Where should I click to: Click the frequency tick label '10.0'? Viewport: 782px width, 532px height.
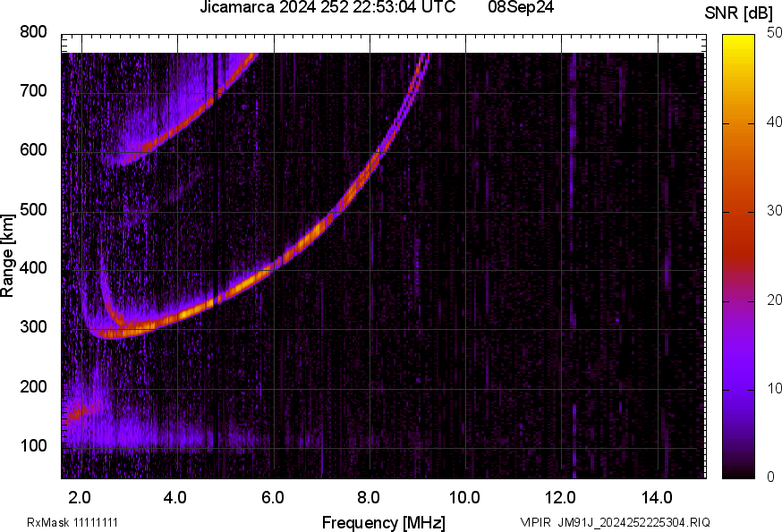click(464, 497)
